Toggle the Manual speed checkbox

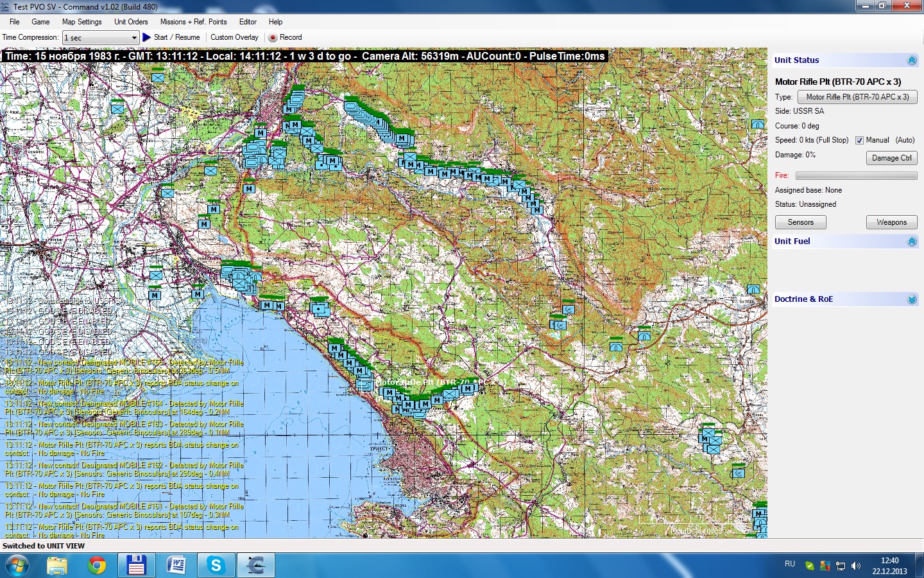coord(859,140)
